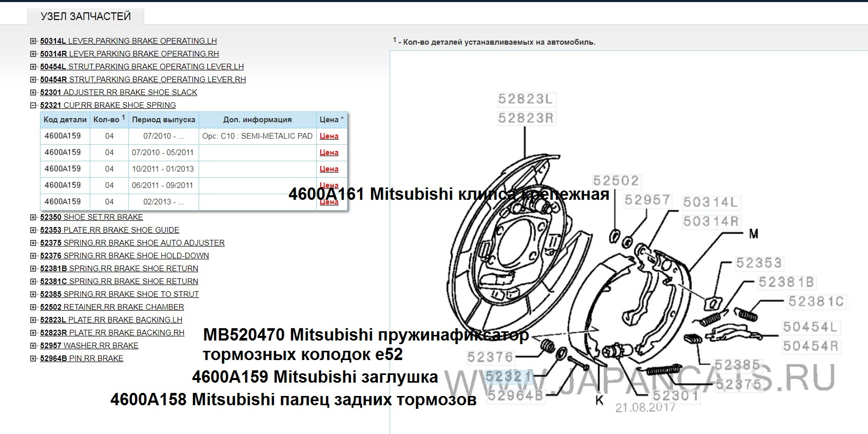Viewport: 868px width, 434px height.
Task: Click diagram label 50454L
Action: (x=811, y=327)
